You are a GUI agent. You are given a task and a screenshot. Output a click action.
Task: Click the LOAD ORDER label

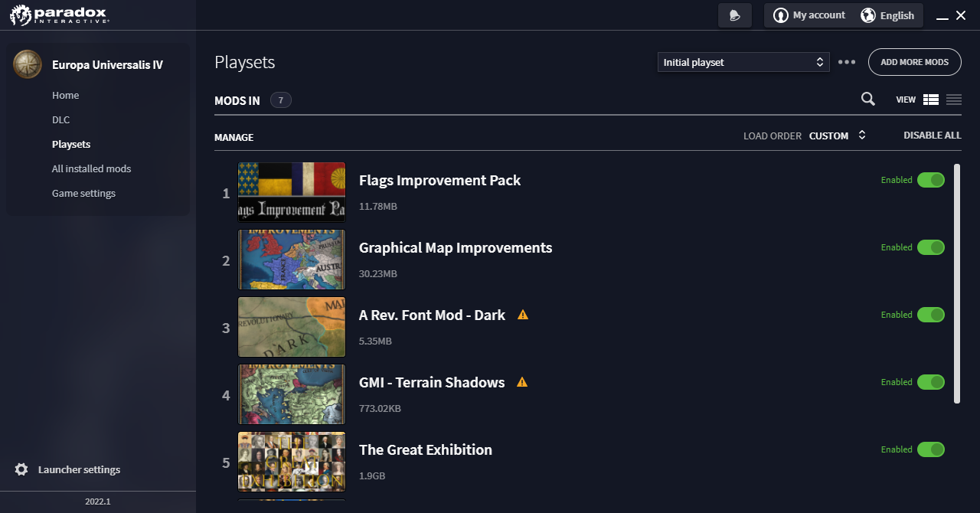pyautogui.click(x=773, y=136)
